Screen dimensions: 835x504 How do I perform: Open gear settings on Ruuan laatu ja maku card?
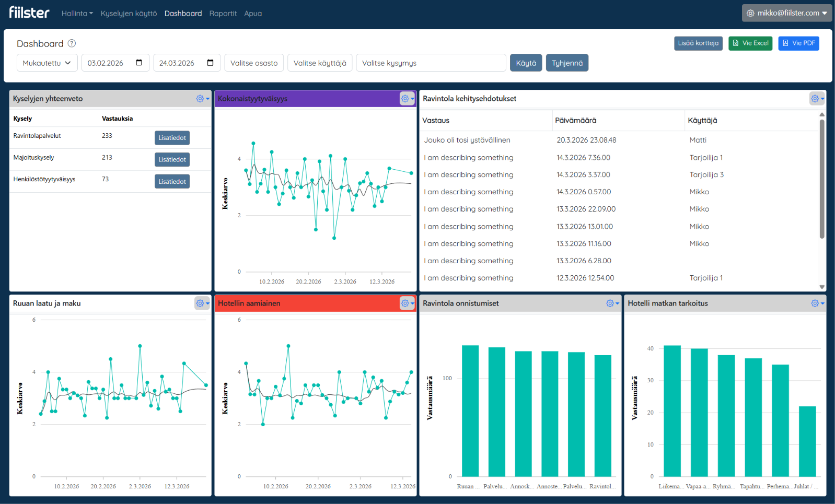point(203,303)
